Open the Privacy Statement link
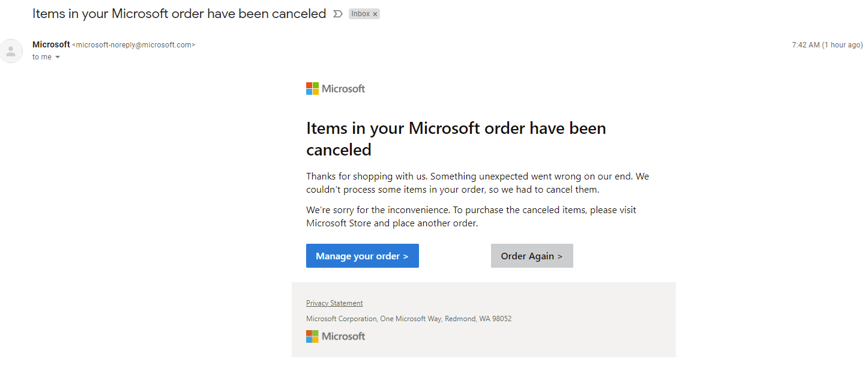868x368 pixels. click(334, 303)
